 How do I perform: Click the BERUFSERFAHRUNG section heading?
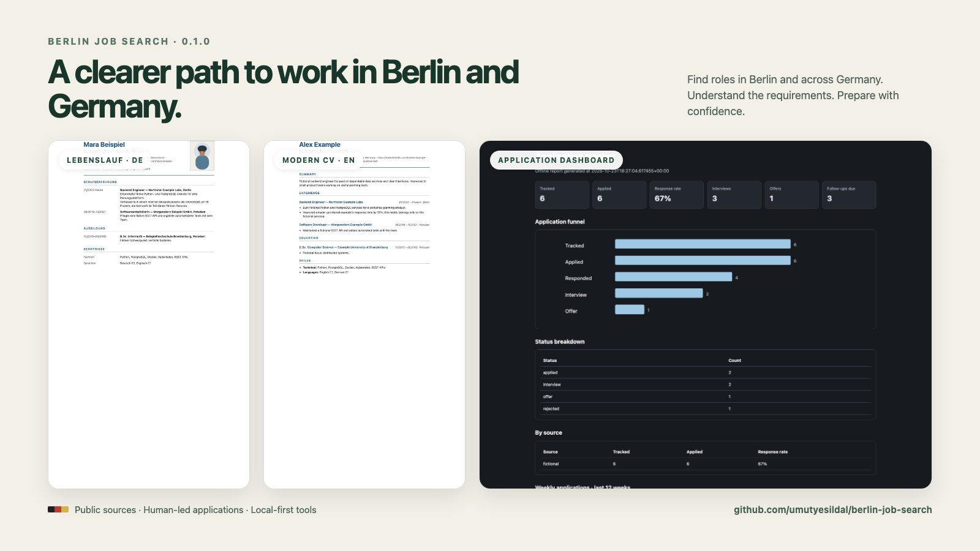point(100,182)
